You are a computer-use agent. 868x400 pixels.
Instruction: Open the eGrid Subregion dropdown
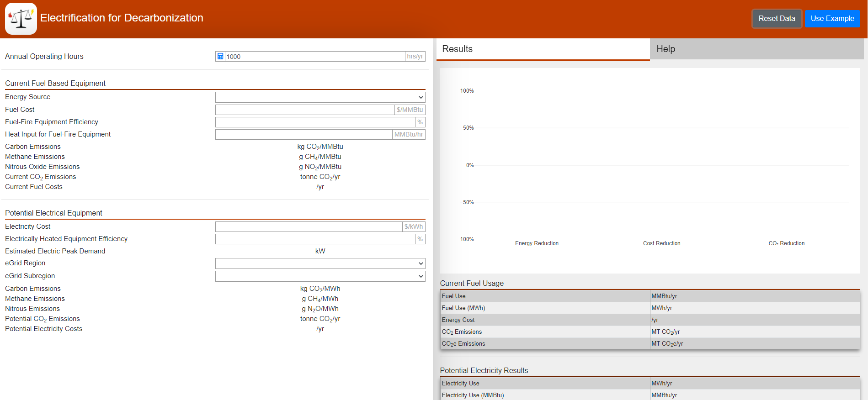[320, 276]
